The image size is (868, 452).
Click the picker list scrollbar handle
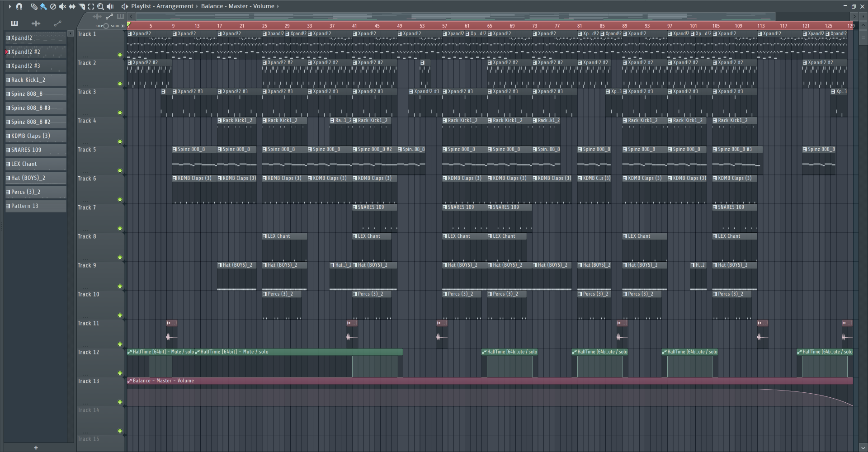click(x=71, y=33)
